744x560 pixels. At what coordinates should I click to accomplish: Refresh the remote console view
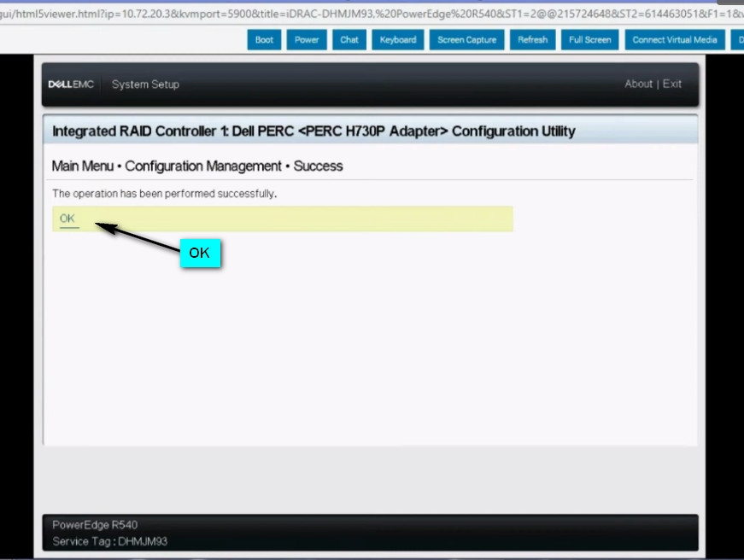532,40
